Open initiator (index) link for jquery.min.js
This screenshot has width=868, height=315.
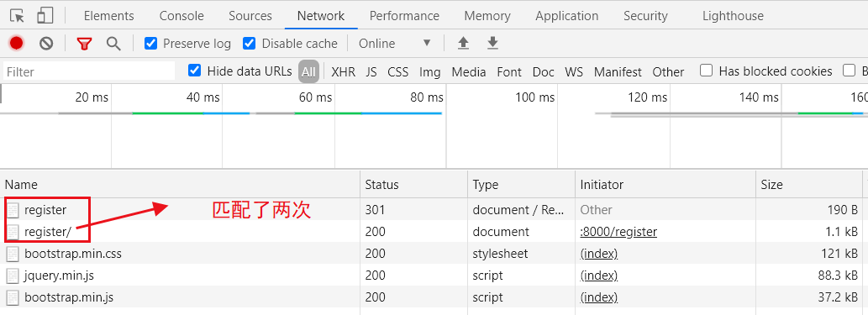coord(599,276)
